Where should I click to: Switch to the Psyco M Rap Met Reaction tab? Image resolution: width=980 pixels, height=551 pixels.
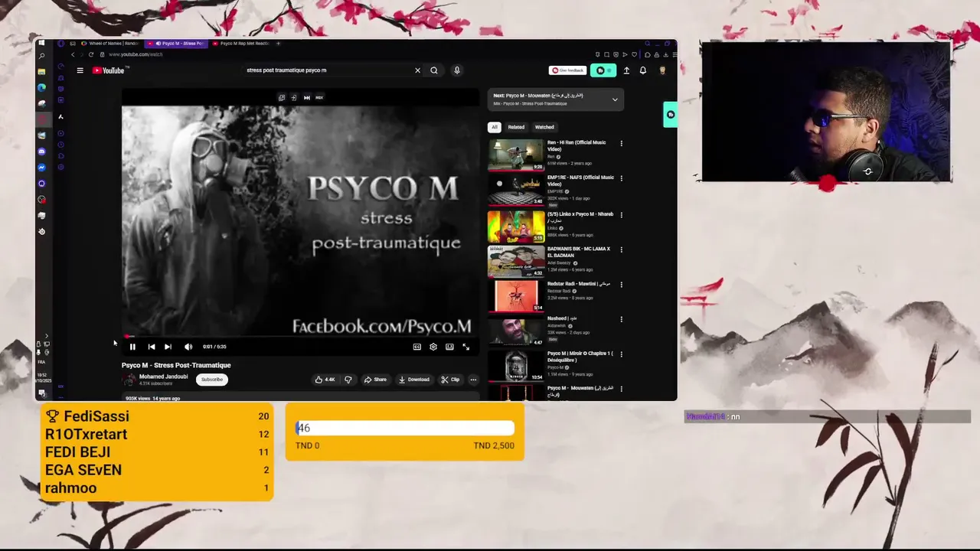[x=240, y=44]
